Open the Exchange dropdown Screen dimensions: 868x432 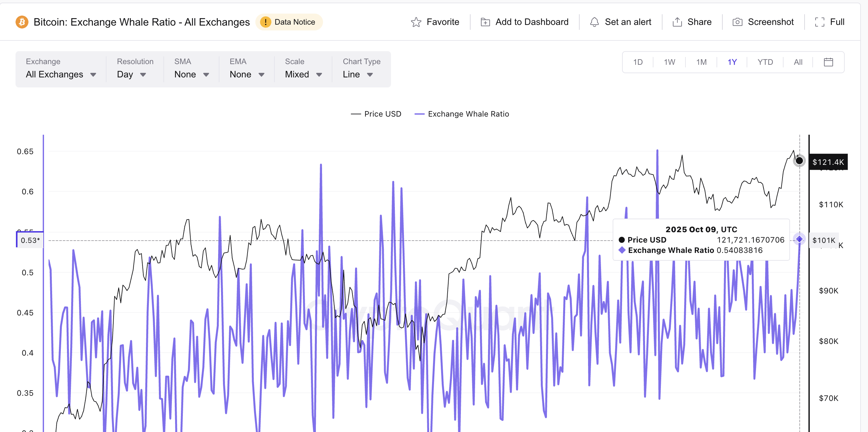[61, 74]
